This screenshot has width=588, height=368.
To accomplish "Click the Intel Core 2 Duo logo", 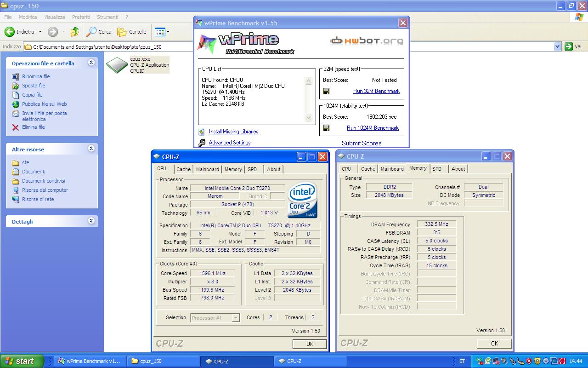I will (x=302, y=201).
